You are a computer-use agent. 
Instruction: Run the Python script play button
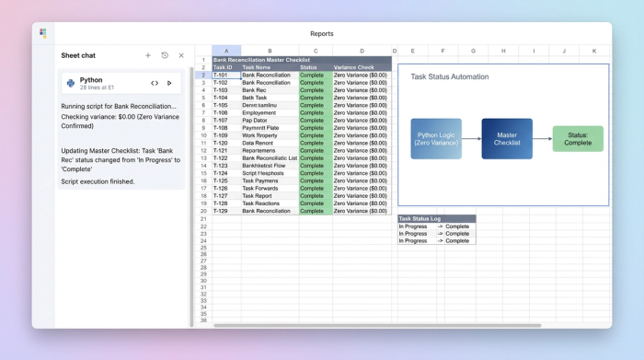pyautogui.click(x=169, y=83)
